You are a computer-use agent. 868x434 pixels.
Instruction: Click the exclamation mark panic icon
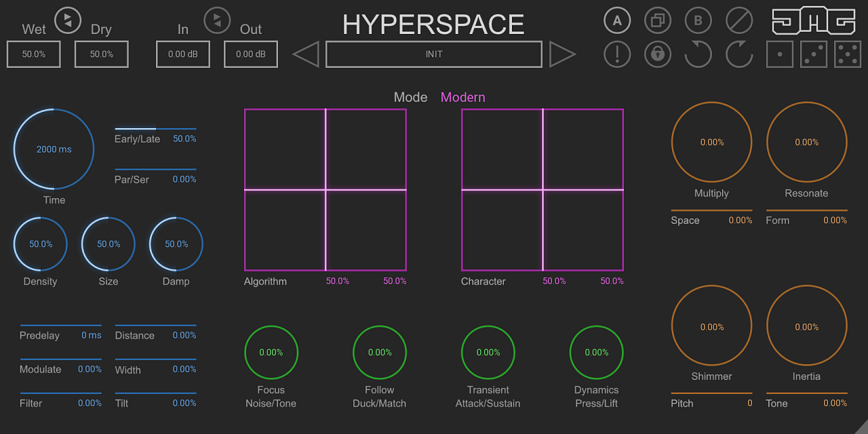[x=616, y=54]
